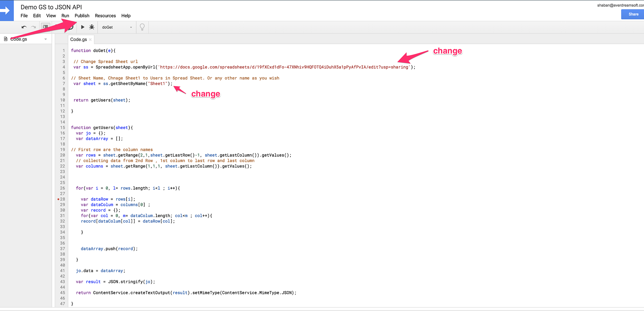Image resolution: width=644 pixels, height=311 pixels.
Task: Set a breakpoint on line 43
Action: pyautogui.click(x=59, y=281)
